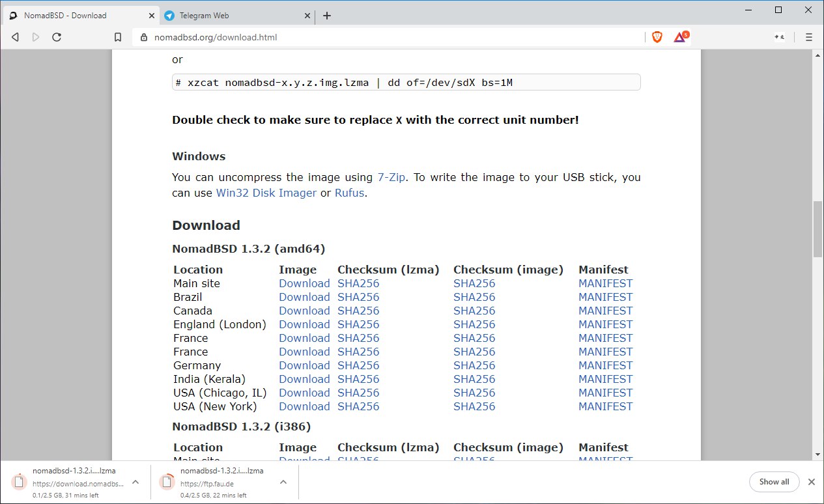Viewport: 824px width, 504px height.
Task: Expand options for the download.nomadbsd download
Action: (135, 483)
